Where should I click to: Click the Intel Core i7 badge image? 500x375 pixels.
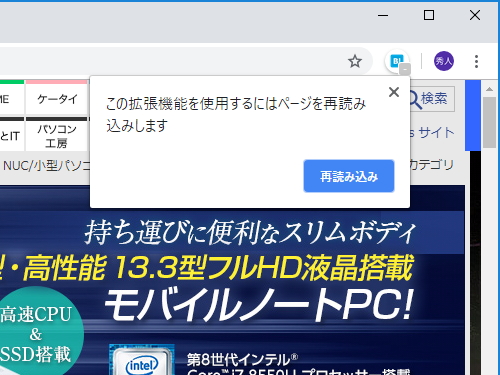click(142, 360)
